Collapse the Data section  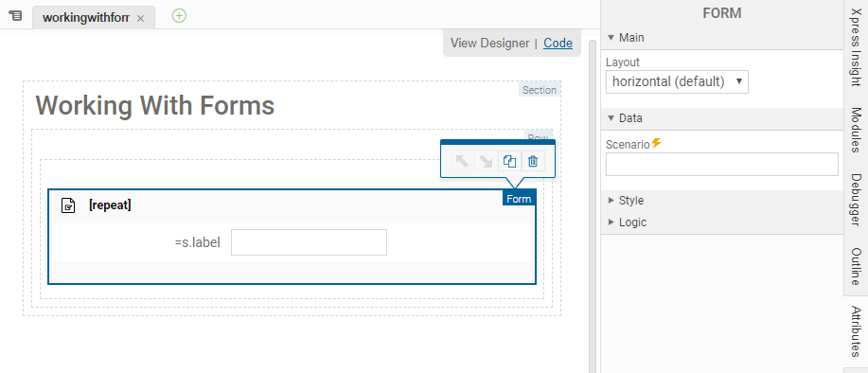[x=625, y=118]
